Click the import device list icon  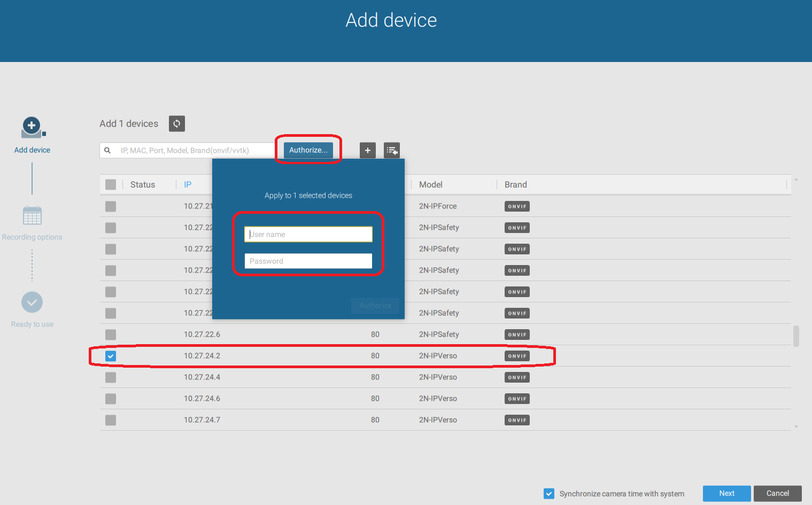coord(391,150)
